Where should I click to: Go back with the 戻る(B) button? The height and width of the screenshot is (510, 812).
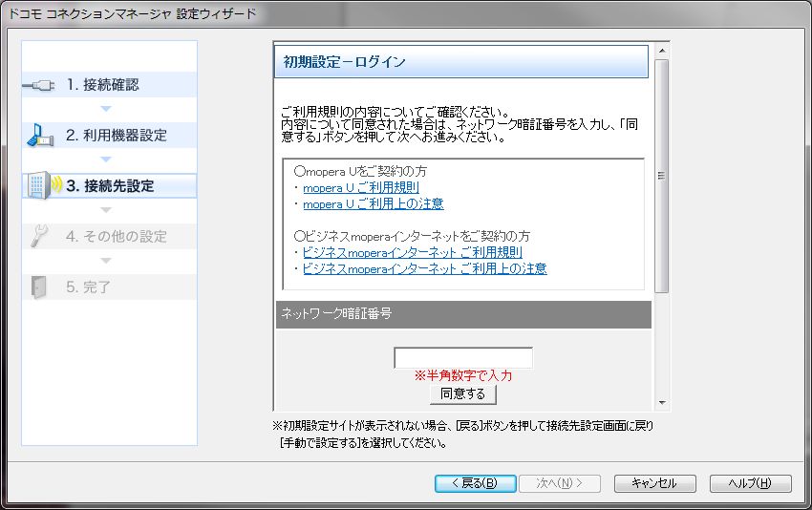point(475,483)
